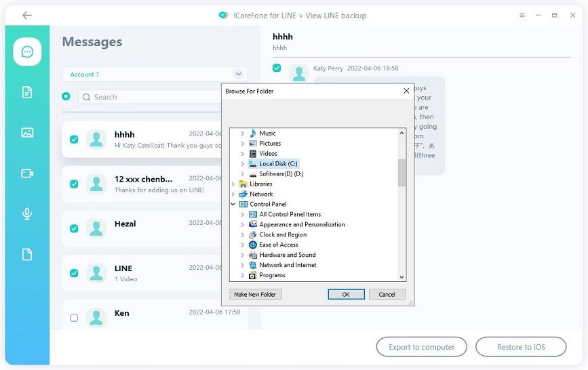The height and width of the screenshot is (370, 588).
Task: Click the Ken contact avatar
Action: coord(96,318)
